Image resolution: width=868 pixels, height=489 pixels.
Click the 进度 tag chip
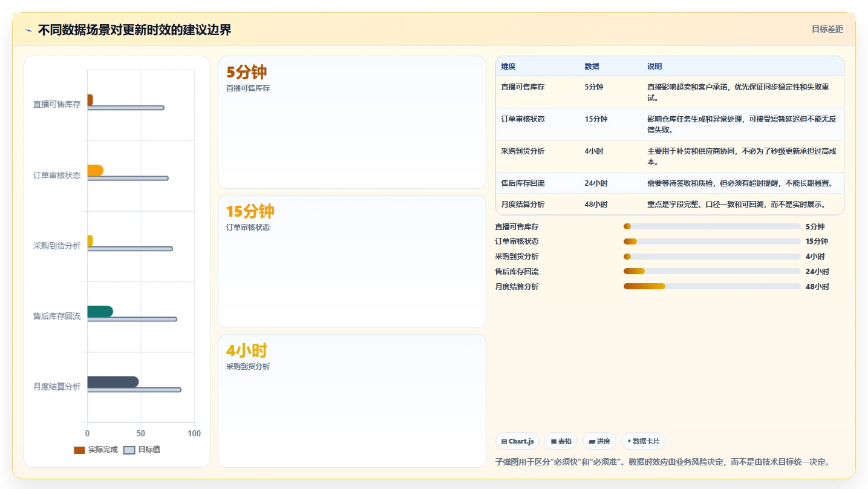[x=599, y=441]
